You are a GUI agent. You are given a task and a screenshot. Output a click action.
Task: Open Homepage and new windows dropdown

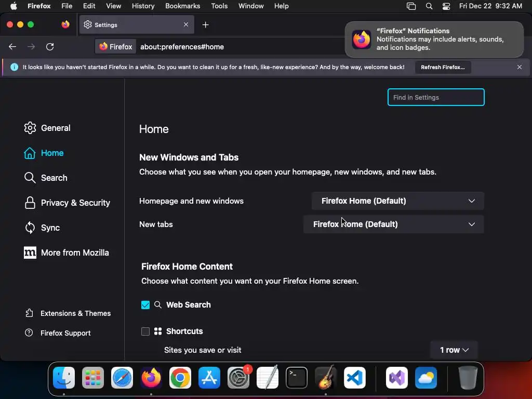click(x=397, y=201)
